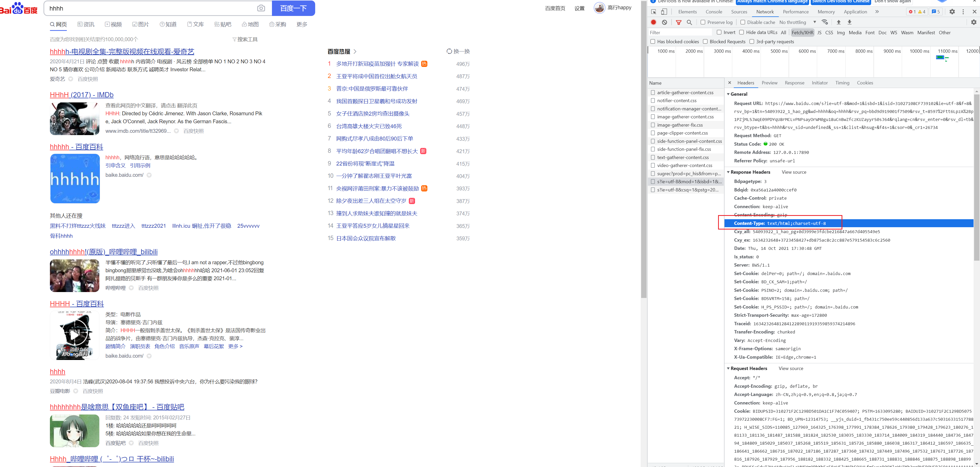This screenshot has height=467, width=980.
Task: Open the Sources tab
Action: tap(739, 12)
